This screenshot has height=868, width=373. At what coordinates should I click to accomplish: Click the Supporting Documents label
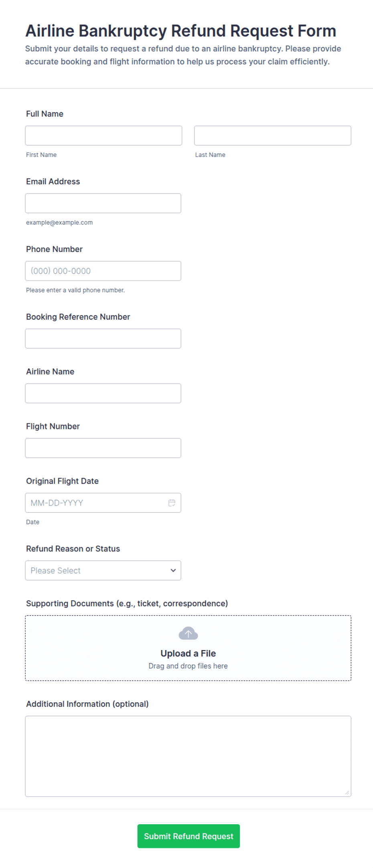coord(127,604)
